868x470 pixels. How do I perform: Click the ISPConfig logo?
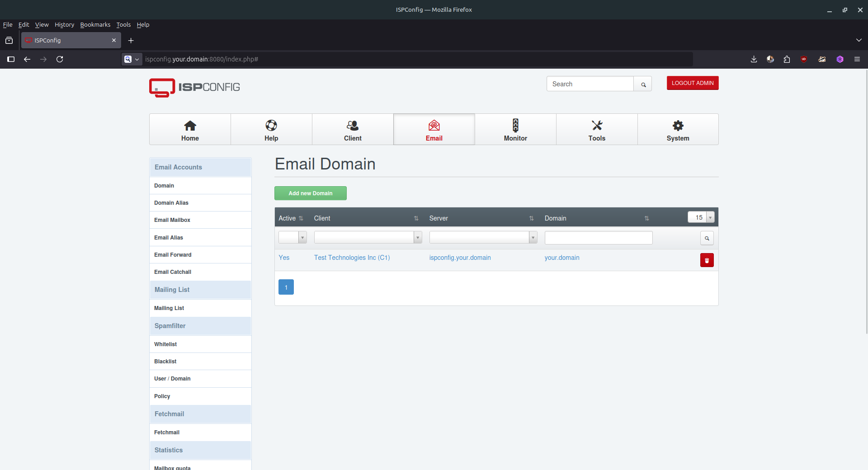pyautogui.click(x=194, y=88)
